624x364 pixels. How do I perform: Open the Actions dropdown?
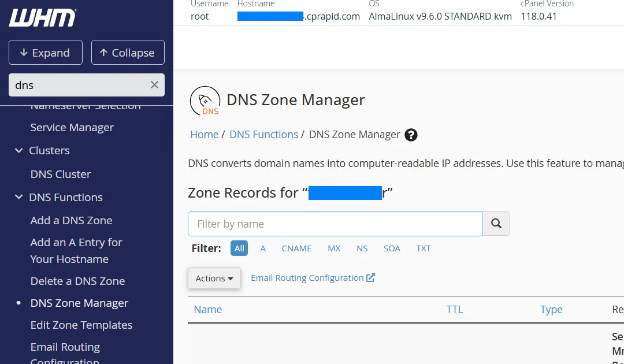pyautogui.click(x=214, y=278)
